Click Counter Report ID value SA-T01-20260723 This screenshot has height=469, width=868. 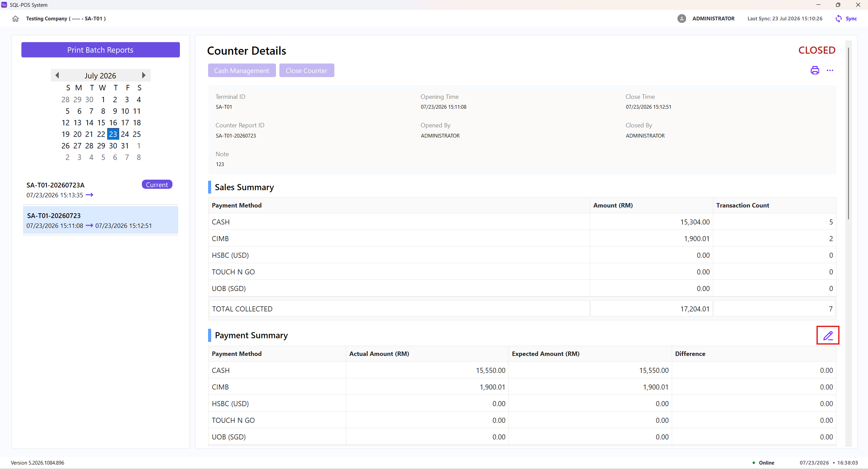236,136
